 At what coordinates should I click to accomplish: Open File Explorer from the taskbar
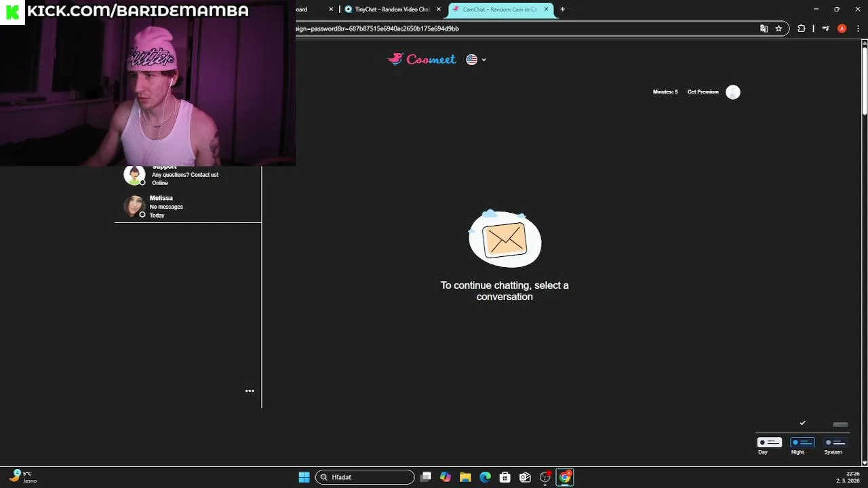tap(465, 477)
